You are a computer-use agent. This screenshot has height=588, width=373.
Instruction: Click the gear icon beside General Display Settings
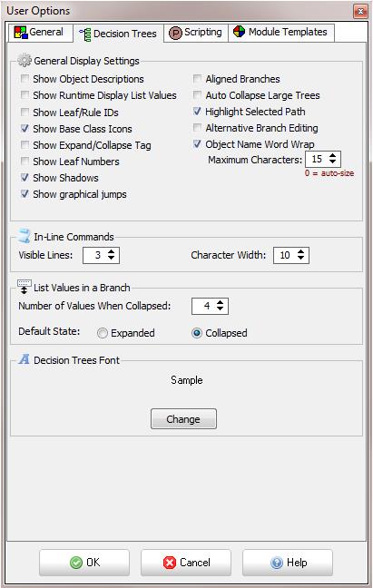pos(25,61)
